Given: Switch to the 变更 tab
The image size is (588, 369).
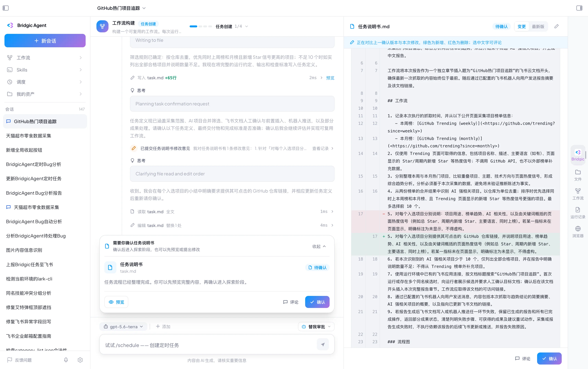Looking at the screenshot, I should coord(522,26).
